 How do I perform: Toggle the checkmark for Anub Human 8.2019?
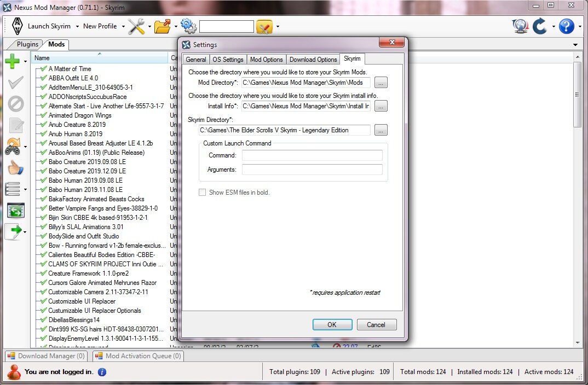pos(44,134)
